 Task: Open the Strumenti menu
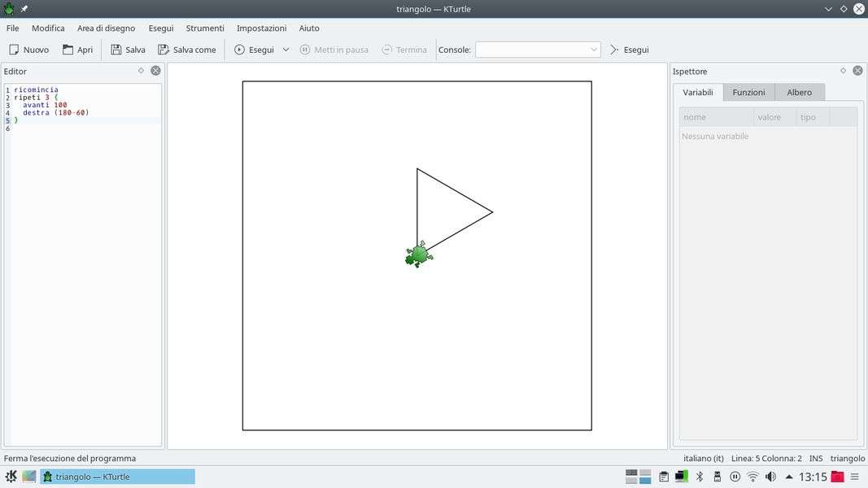[x=205, y=28]
